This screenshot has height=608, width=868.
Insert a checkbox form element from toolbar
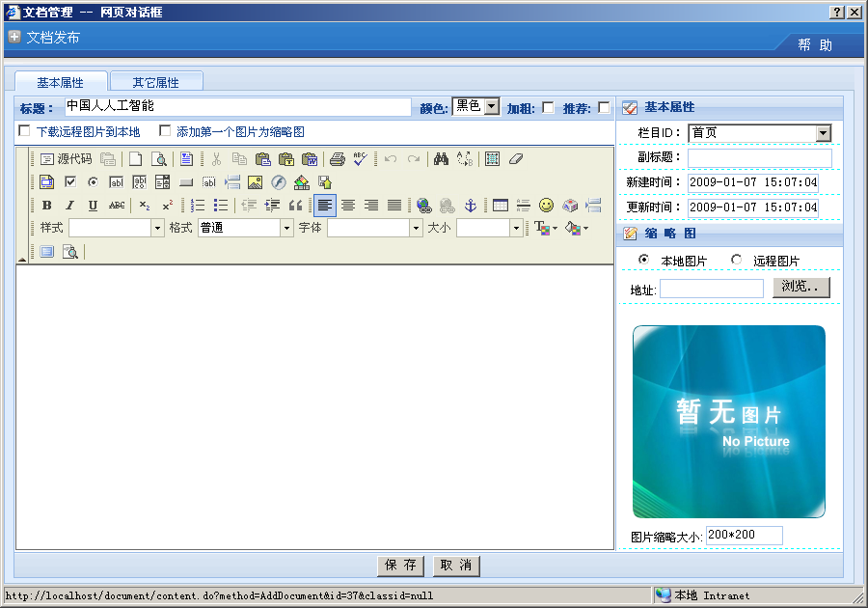coord(69,182)
